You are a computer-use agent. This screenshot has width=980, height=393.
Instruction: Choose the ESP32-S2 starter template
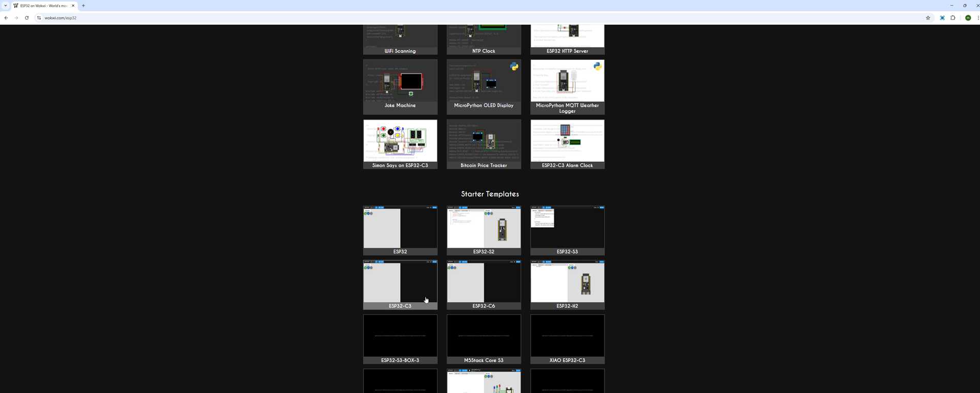click(x=484, y=230)
